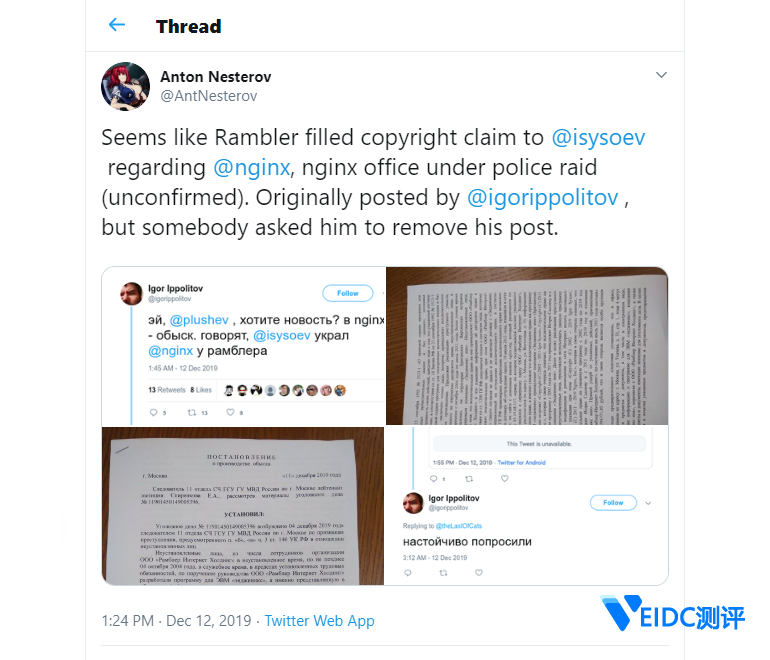Open the @igorippolitov mention link

click(542, 197)
